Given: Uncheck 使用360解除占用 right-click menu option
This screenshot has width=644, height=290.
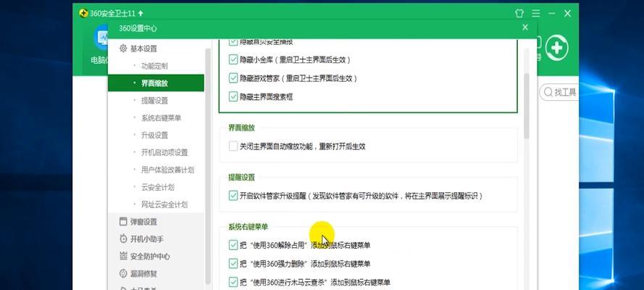Looking at the screenshot, I should [x=233, y=245].
